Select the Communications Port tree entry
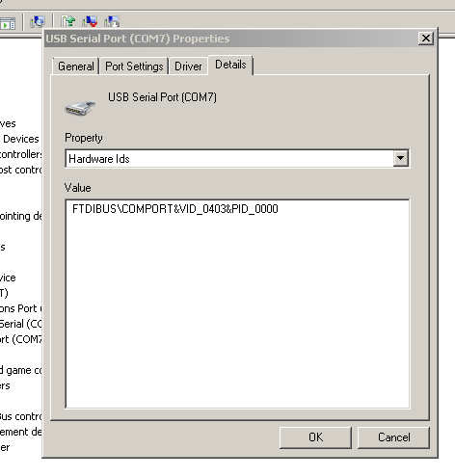The height and width of the screenshot is (476, 455). tap(20, 308)
